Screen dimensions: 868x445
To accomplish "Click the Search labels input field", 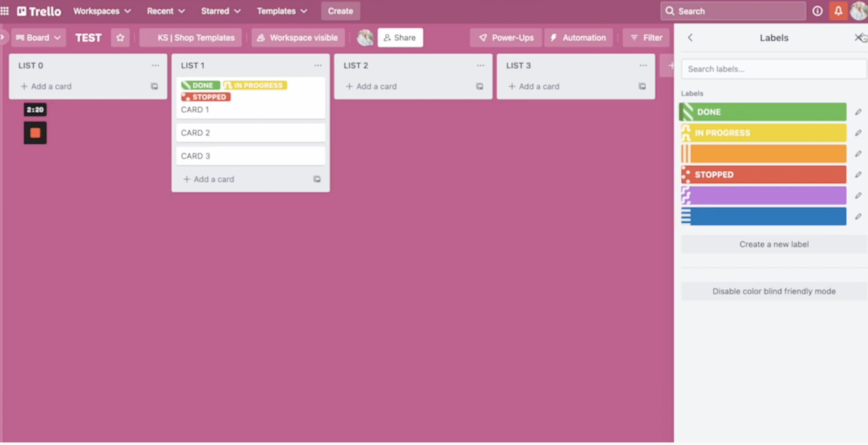I will tap(773, 68).
